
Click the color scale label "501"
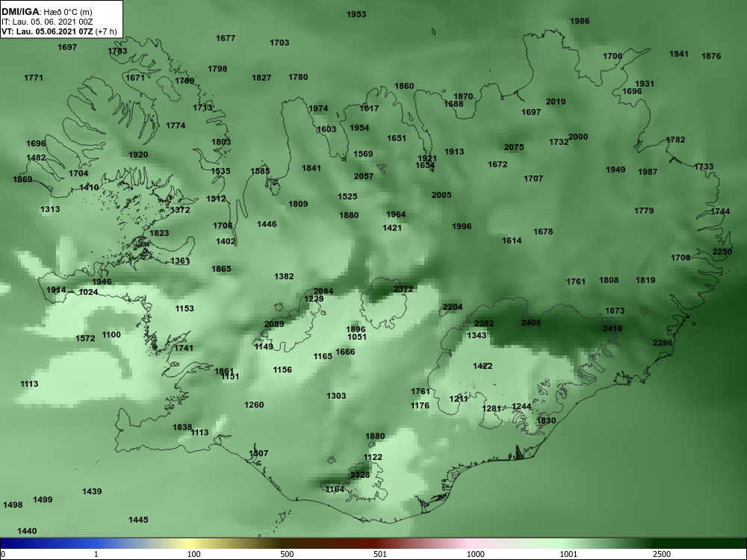point(379,554)
